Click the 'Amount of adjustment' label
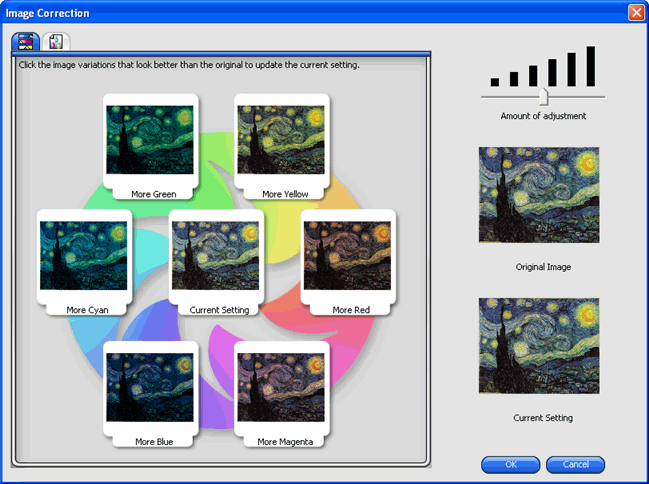 coord(543,116)
